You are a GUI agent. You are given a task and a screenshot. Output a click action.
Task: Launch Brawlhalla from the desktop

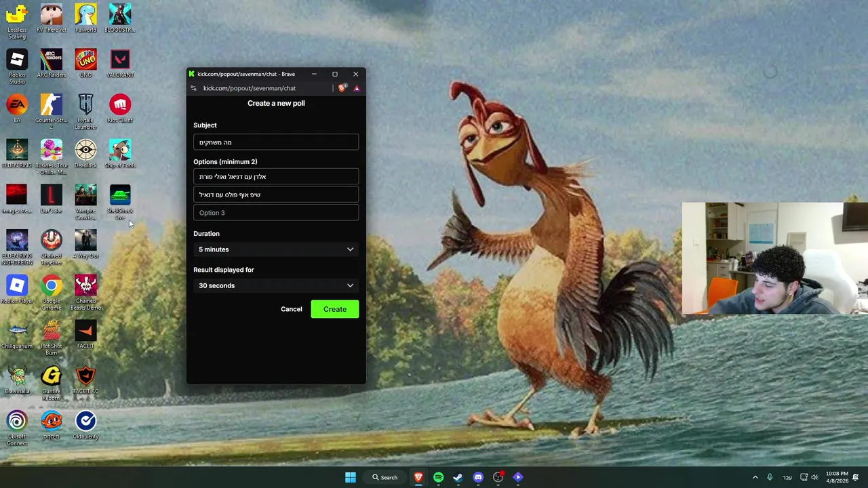pos(17,380)
